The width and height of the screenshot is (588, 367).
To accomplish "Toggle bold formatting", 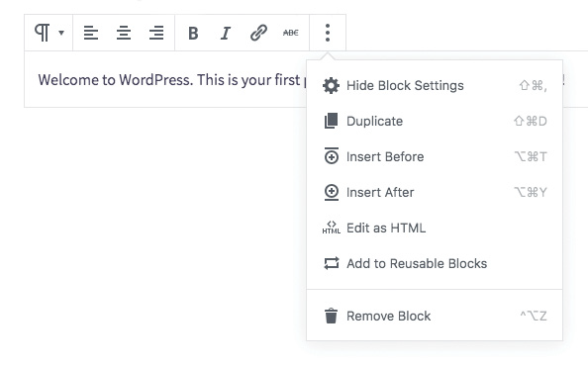I will 193,33.
